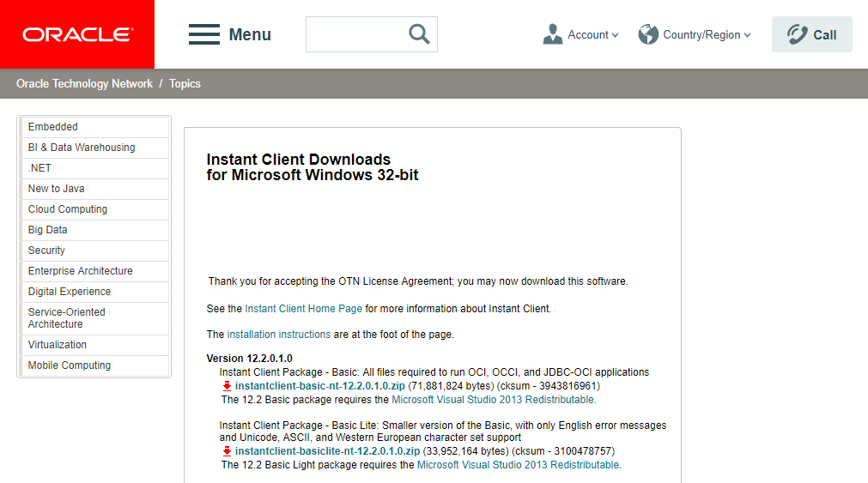Viewport: 868px width, 483px height.
Task: Click the '(71,881,824 bytes)' text
Action: (451, 386)
